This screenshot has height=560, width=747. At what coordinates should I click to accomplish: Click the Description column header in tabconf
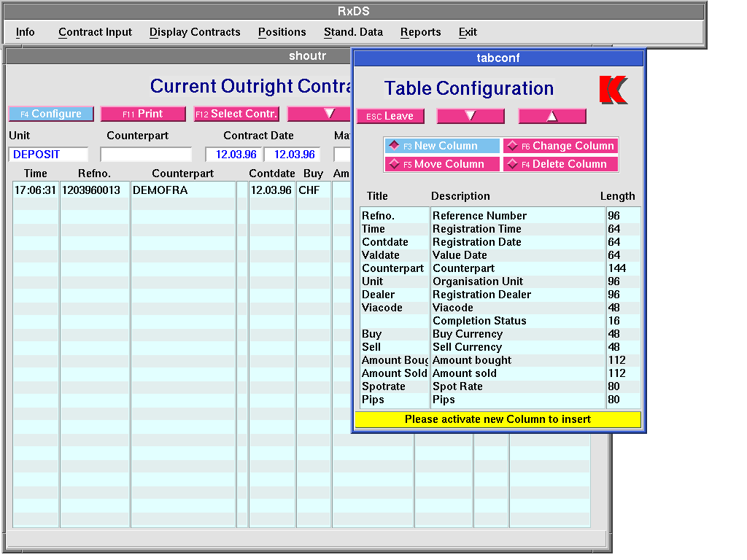click(460, 196)
